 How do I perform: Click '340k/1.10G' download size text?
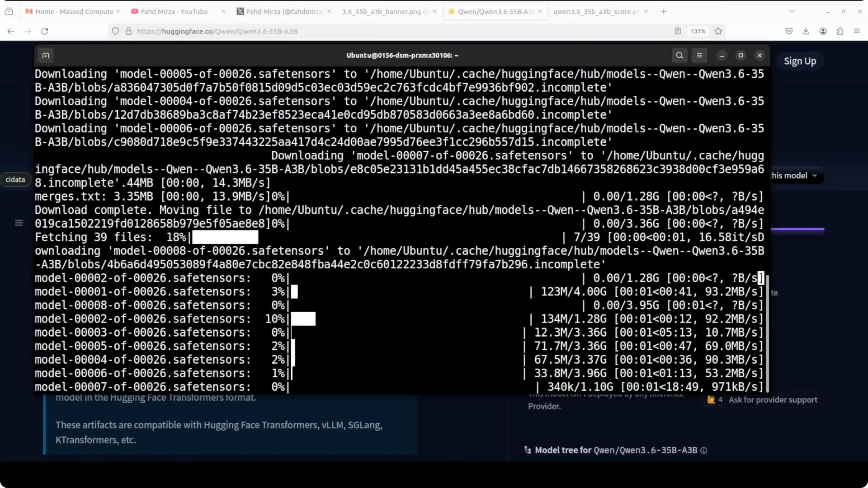pos(580,387)
